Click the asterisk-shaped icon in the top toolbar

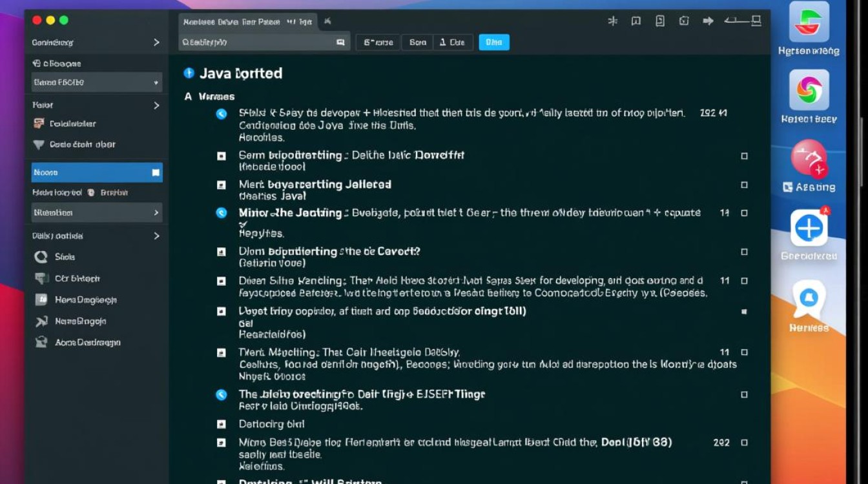pyautogui.click(x=613, y=21)
